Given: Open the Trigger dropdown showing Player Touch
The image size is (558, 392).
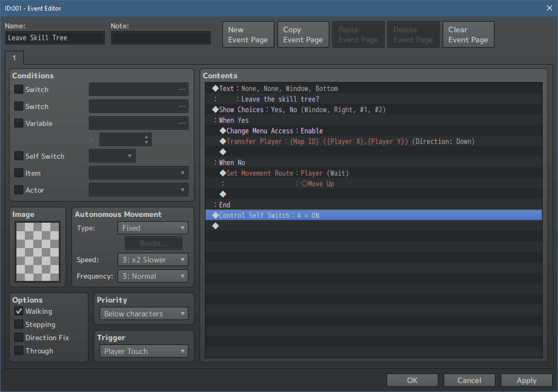Looking at the screenshot, I should tap(143, 351).
